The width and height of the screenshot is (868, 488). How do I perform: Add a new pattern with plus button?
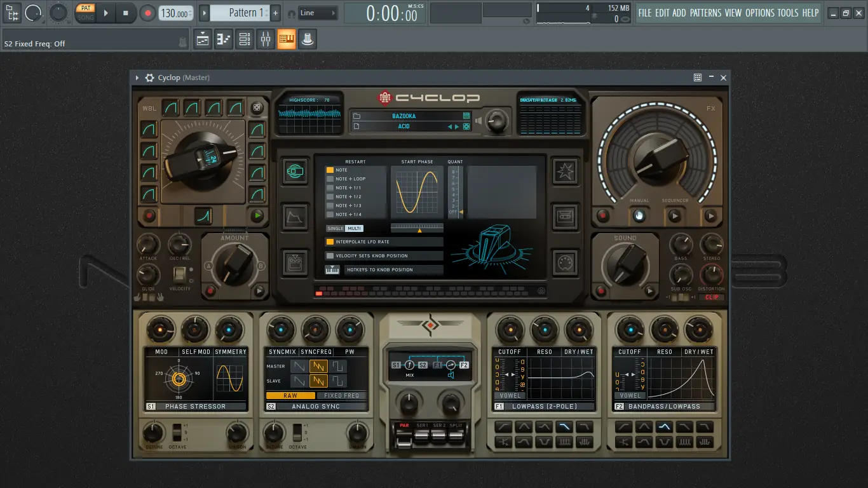coord(275,13)
